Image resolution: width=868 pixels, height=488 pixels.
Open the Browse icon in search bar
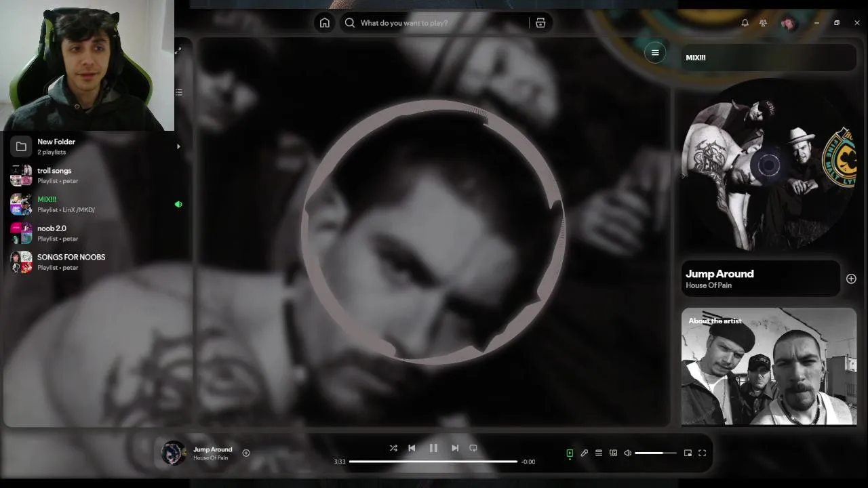tap(540, 23)
